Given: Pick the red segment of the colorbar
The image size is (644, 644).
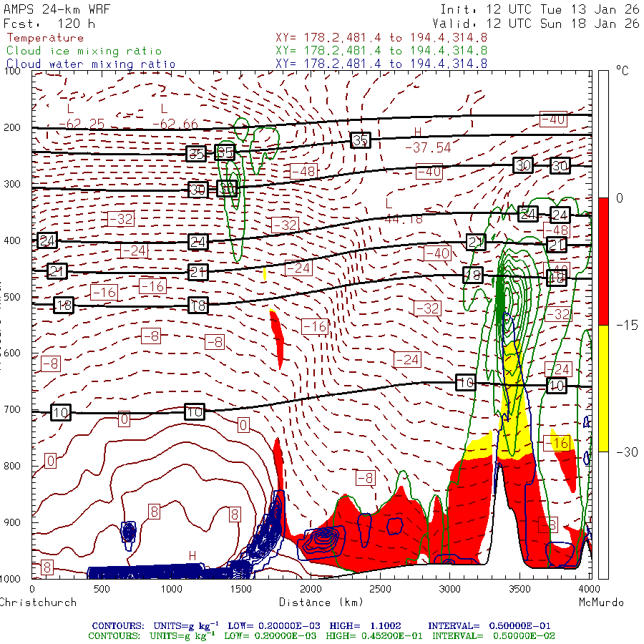Looking at the screenshot, I should tap(603, 261).
